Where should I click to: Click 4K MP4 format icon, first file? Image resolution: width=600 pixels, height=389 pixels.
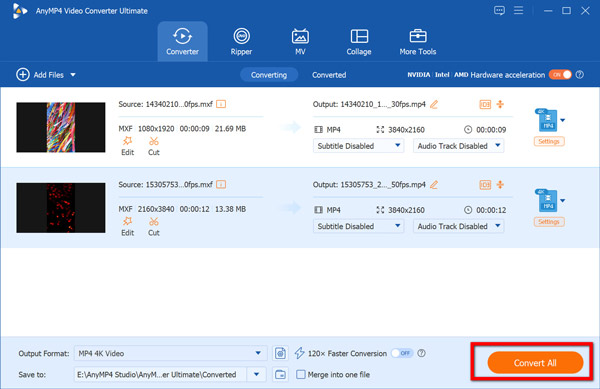(x=547, y=120)
